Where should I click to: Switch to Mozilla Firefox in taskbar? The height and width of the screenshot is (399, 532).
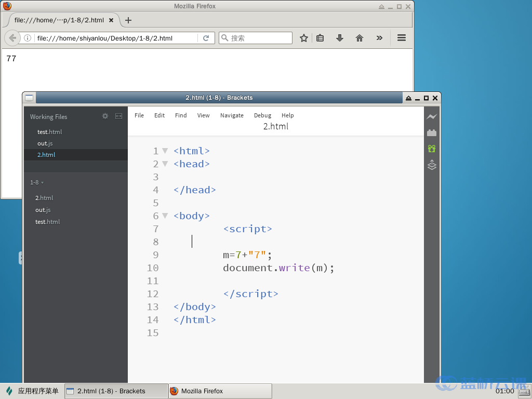tap(220, 391)
